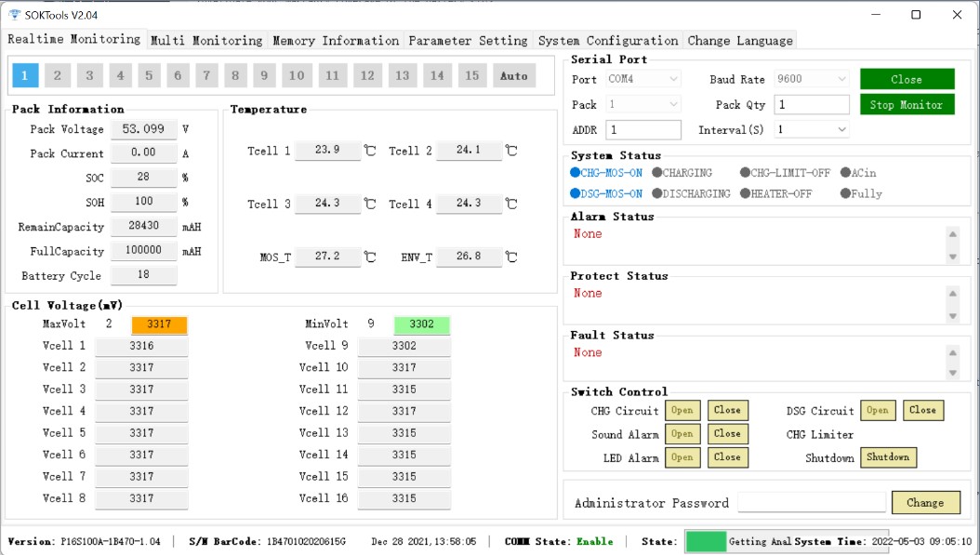Expand the Interval(S) dropdown

coord(812,129)
